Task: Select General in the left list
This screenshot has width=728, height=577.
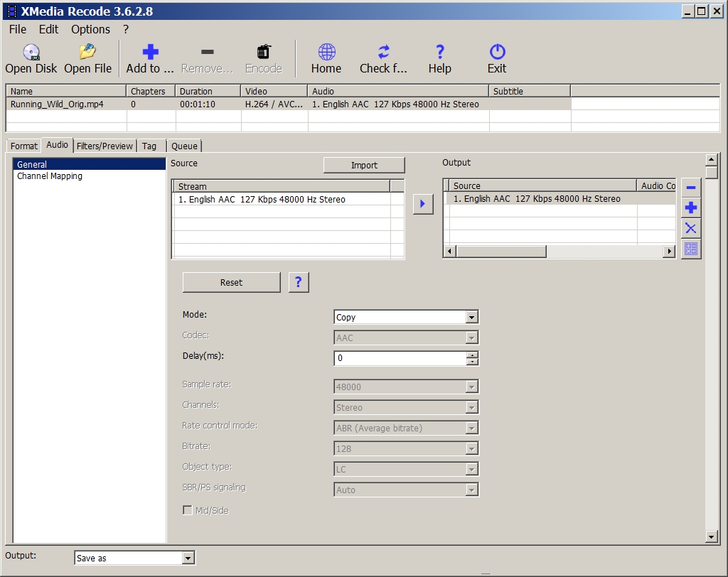Action: coord(89,164)
